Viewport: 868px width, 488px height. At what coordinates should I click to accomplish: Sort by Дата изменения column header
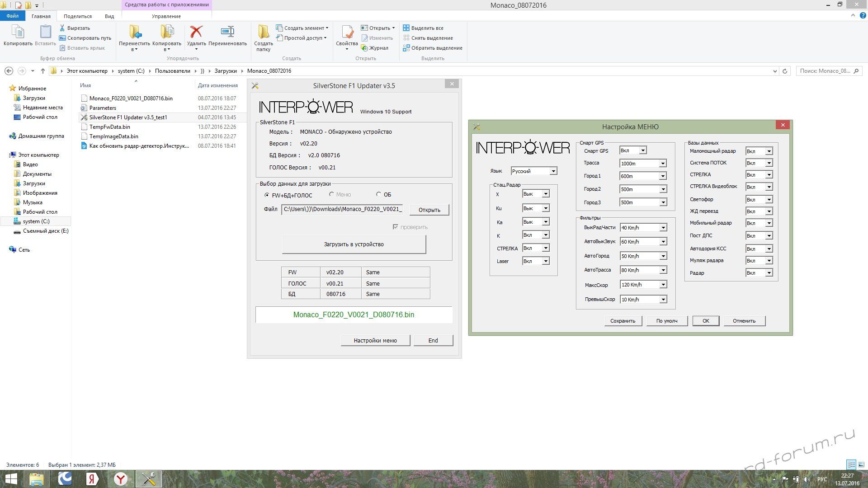[217, 85]
